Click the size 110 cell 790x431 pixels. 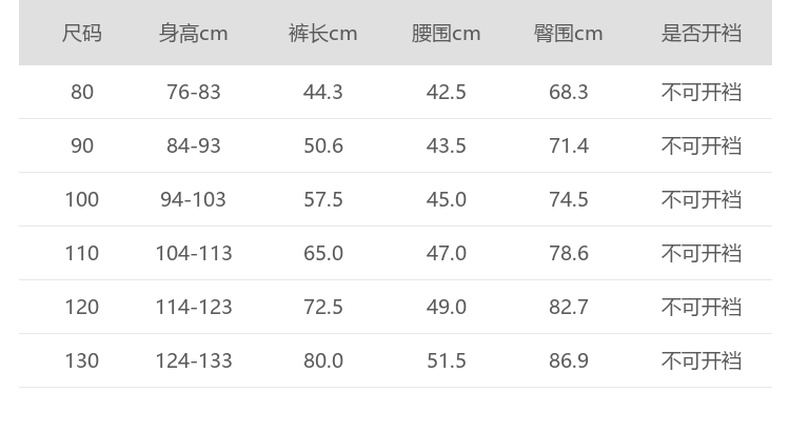click(x=82, y=254)
